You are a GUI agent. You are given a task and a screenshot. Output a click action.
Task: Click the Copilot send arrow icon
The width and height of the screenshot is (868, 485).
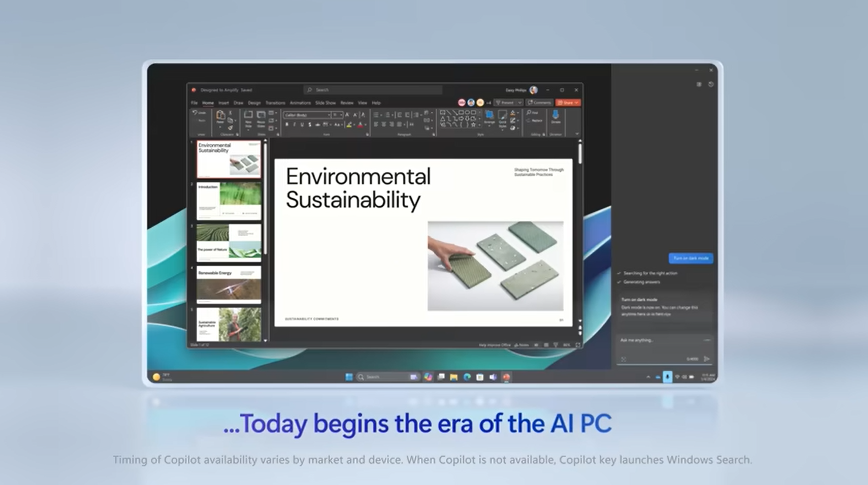tap(706, 359)
